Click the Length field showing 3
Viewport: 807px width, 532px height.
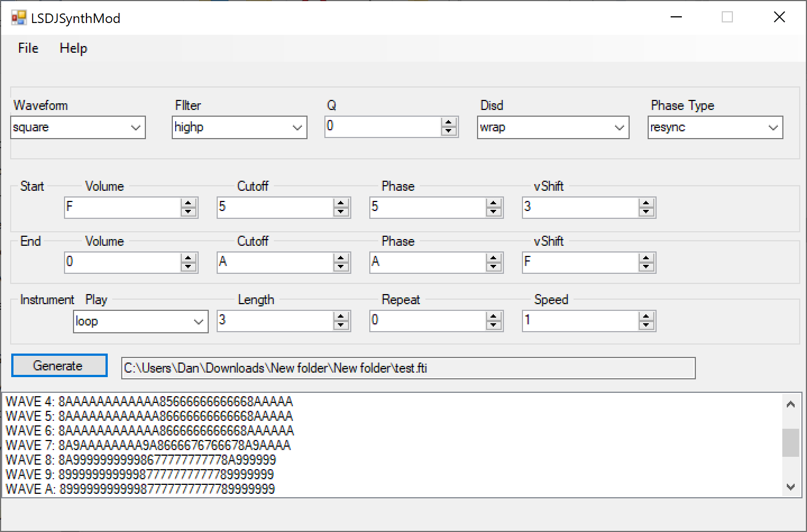point(276,321)
